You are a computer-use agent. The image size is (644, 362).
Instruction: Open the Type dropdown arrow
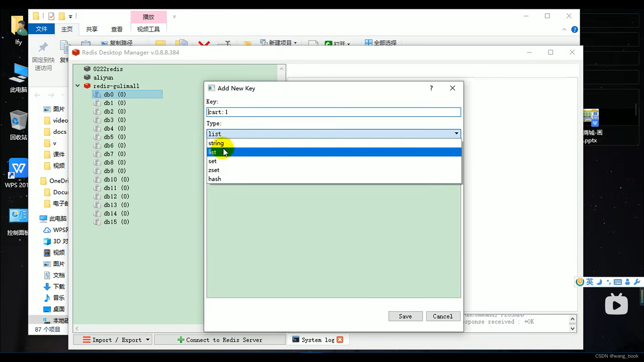[457, 133]
